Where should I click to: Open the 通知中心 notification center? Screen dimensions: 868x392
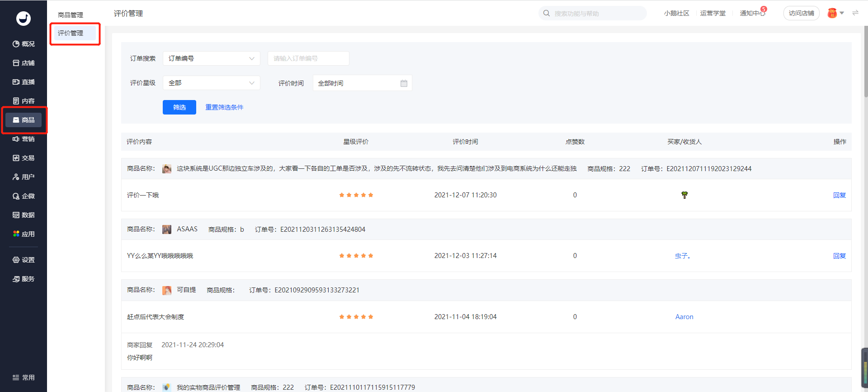[752, 13]
